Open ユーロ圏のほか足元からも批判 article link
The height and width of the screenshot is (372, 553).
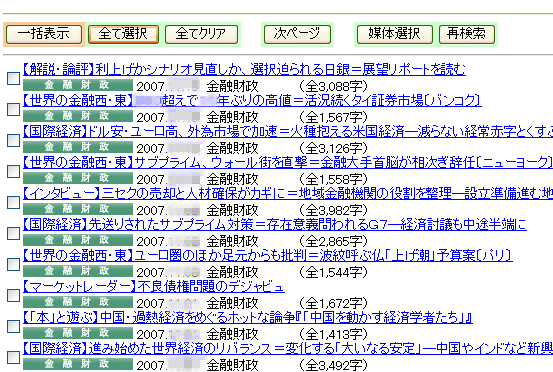268,256
